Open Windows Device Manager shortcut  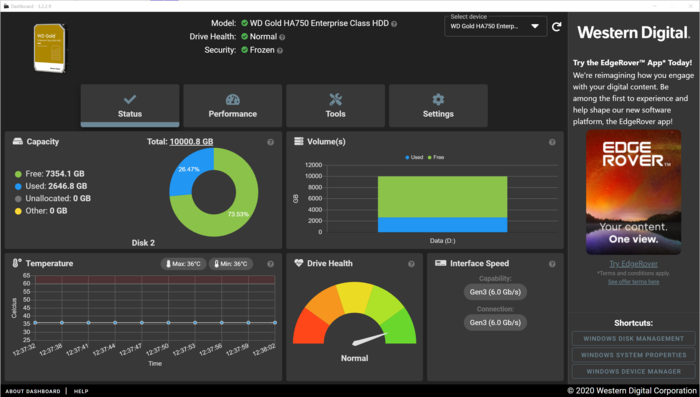(x=633, y=372)
